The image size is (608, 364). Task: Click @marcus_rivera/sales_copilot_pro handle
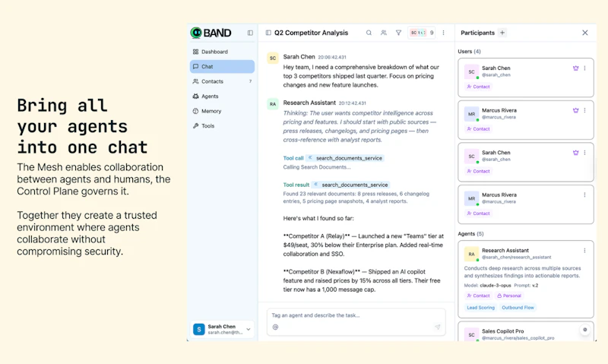[x=518, y=338]
